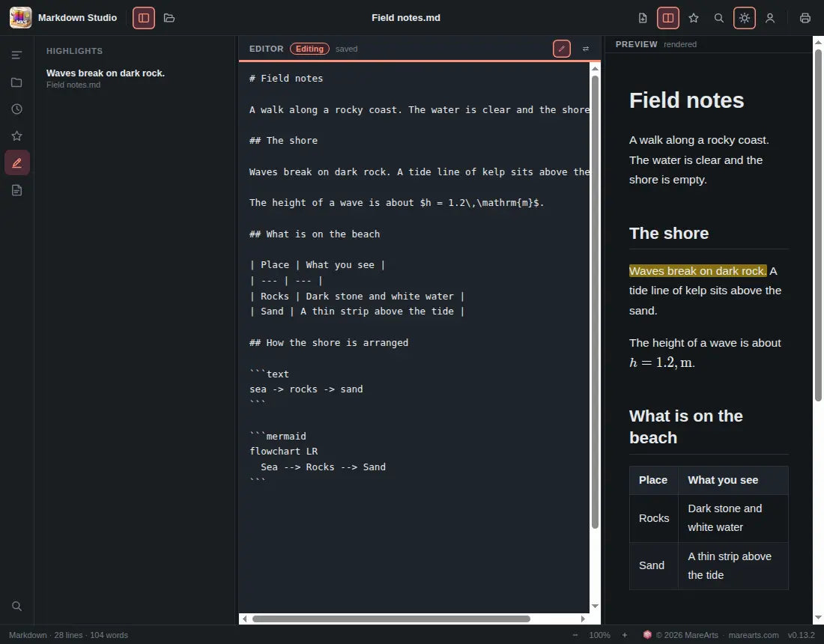Click the highlighted 'Waves break on dark rock.' in the preview
824x644 pixels.
click(698, 271)
